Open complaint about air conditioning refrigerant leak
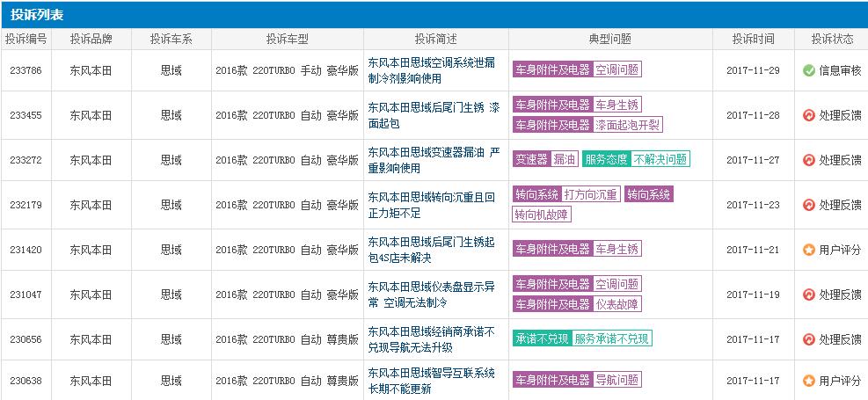Screen dimensions: 868x400 [431, 70]
